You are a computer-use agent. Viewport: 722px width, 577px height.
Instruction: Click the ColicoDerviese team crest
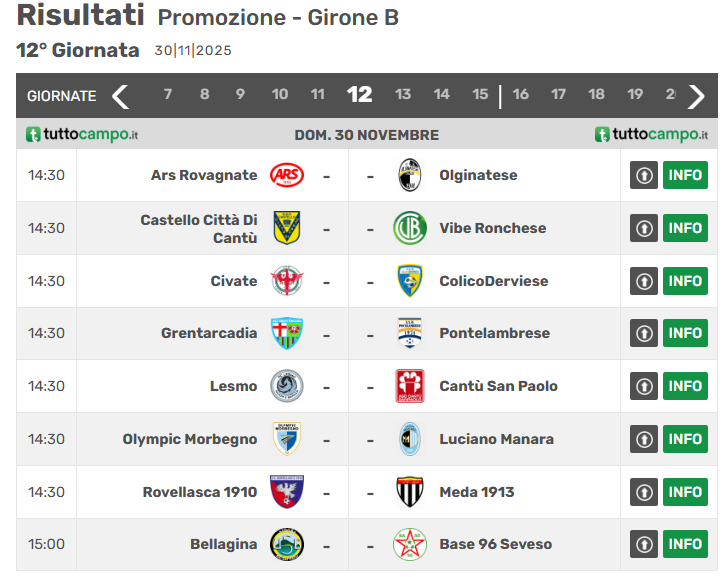tap(409, 281)
